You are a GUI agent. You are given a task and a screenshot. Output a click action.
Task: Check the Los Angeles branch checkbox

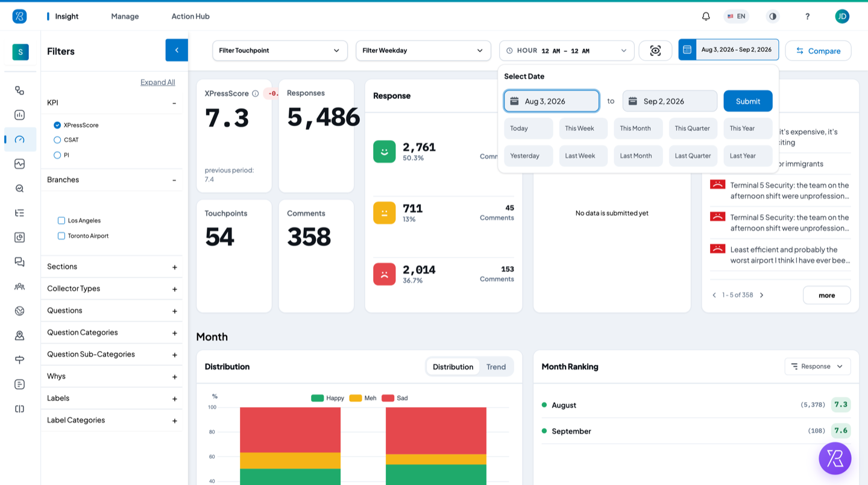(61, 221)
